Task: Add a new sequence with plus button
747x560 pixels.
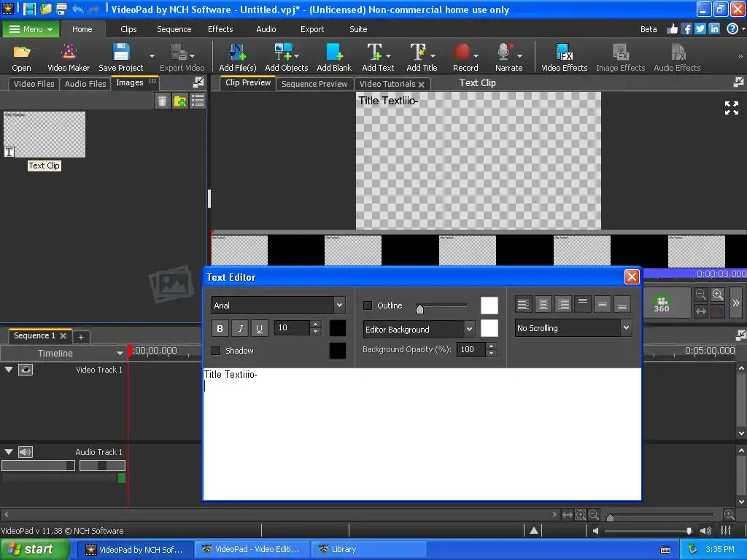Action: [x=81, y=337]
